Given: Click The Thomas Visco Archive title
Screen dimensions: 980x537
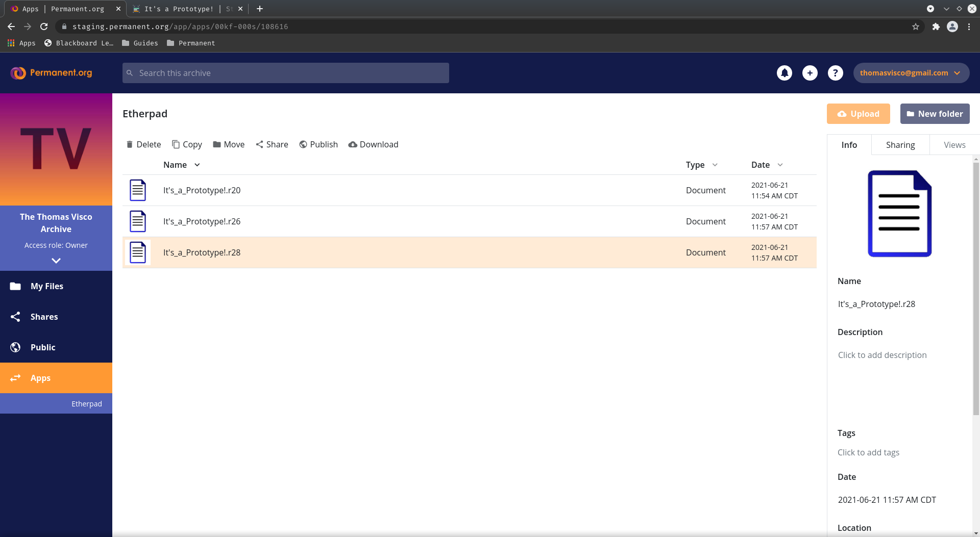Looking at the screenshot, I should pyautogui.click(x=56, y=223).
